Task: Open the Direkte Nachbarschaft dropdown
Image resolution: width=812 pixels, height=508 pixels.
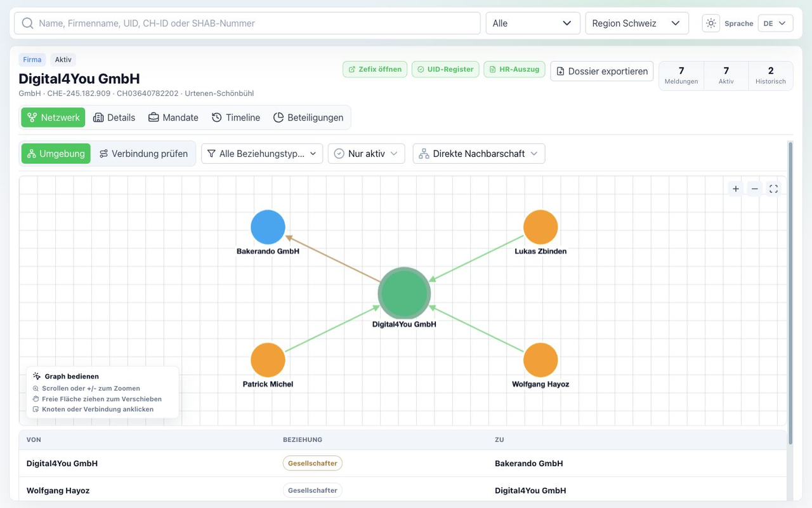Action: [479, 154]
